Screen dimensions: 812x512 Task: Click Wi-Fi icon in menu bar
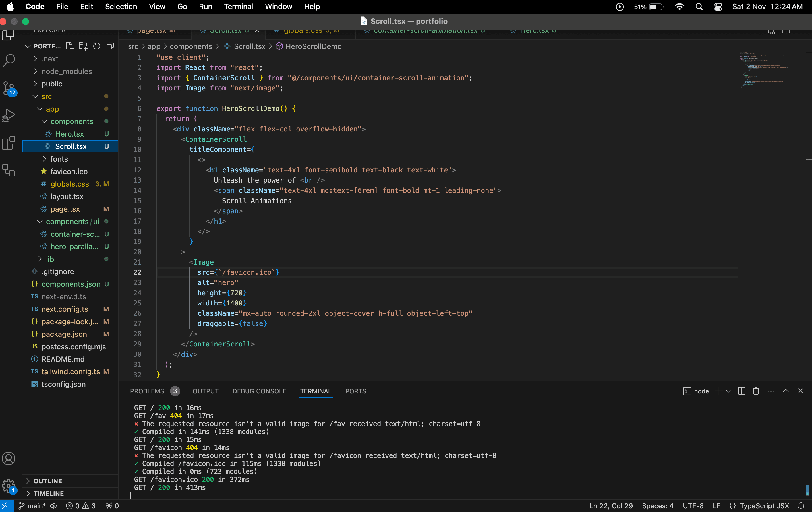click(x=680, y=7)
